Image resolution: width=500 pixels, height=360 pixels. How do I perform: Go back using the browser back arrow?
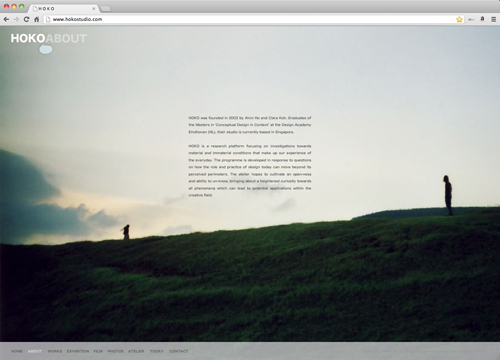click(6, 19)
